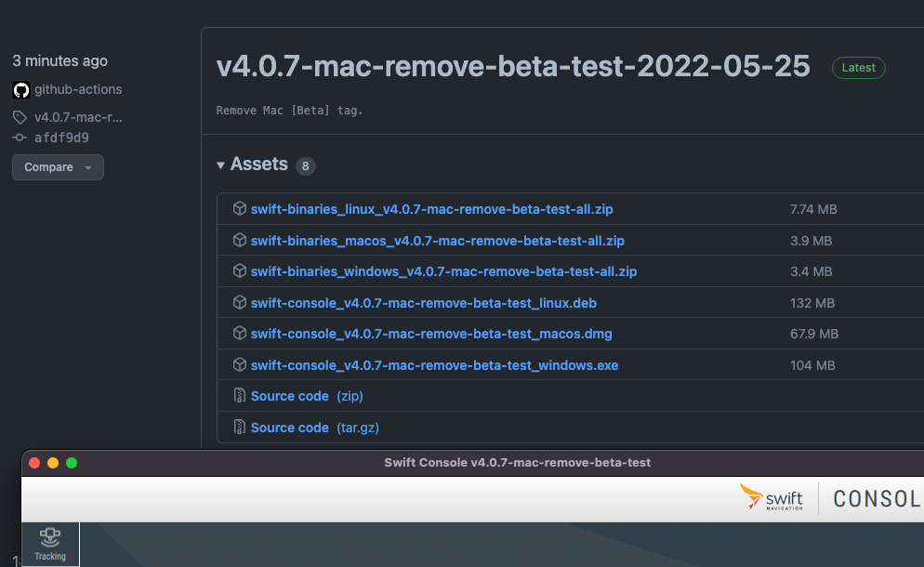924x567 pixels.
Task: Click the Latest release badge
Action: (858, 68)
